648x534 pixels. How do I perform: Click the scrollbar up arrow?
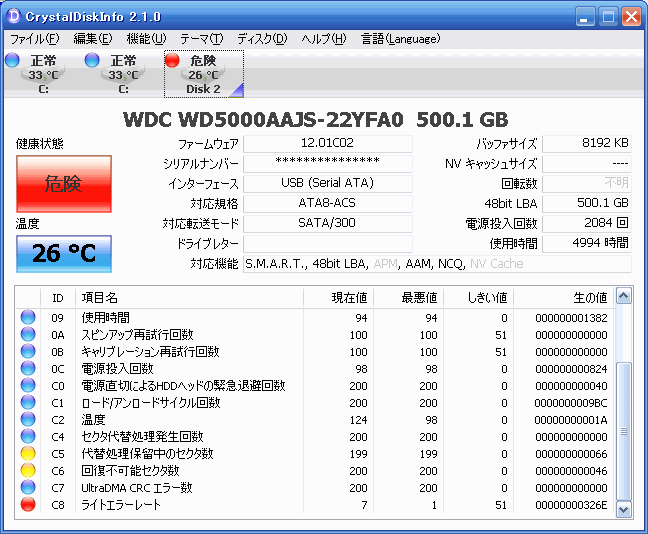(x=624, y=296)
